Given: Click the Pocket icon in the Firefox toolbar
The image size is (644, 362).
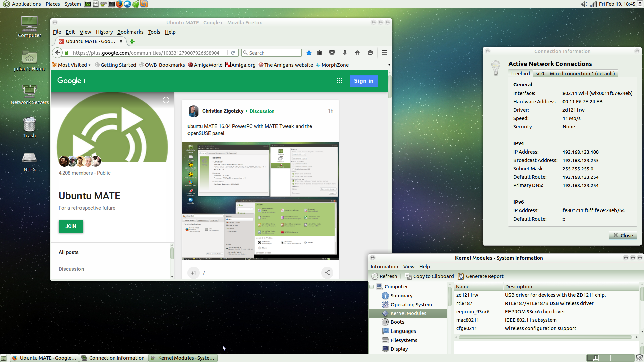Looking at the screenshot, I should [x=332, y=53].
